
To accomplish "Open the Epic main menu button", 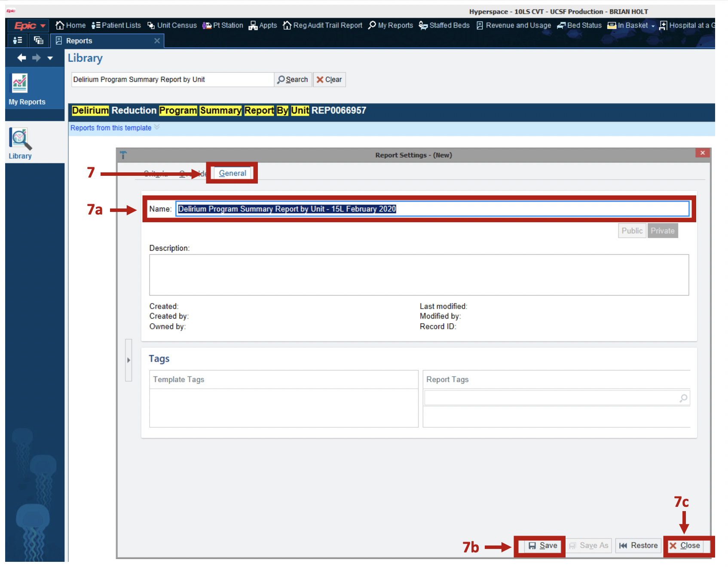I will click(29, 26).
